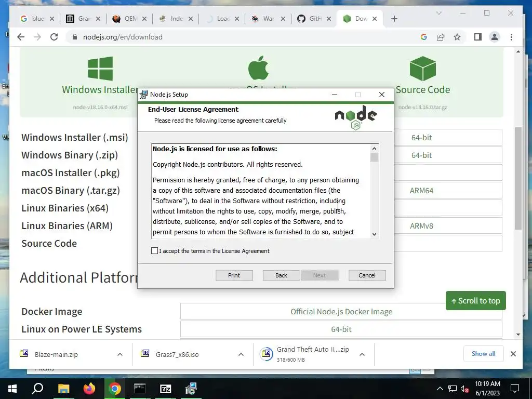This screenshot has height=399, width=532.
Task: Open Chrome three-dot menu
Action: pos(511,37)
